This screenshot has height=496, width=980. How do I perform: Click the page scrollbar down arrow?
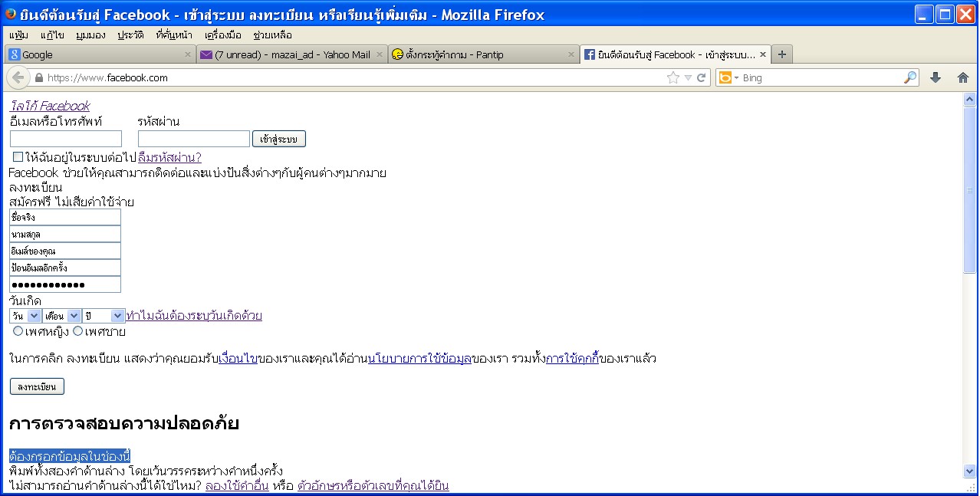click(x=969, y=471)
